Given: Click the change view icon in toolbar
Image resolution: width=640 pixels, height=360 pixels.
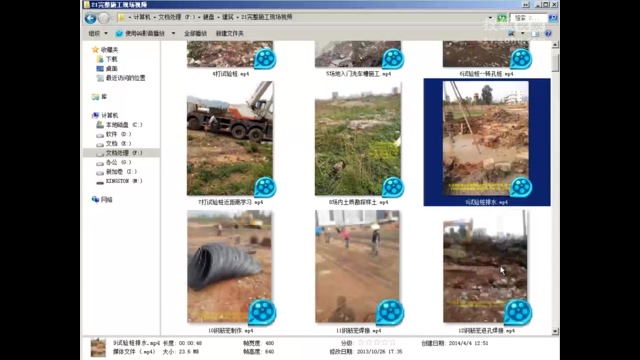Looking at the screenshot, I should pyautogui.click(x=511, y=33).
